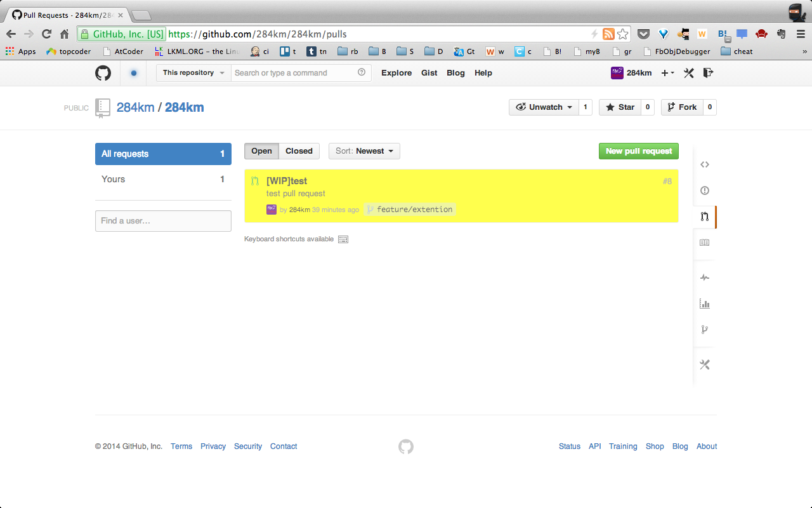
Task: Expand the Sort: Newest dropdown
Action: [364, 151]
